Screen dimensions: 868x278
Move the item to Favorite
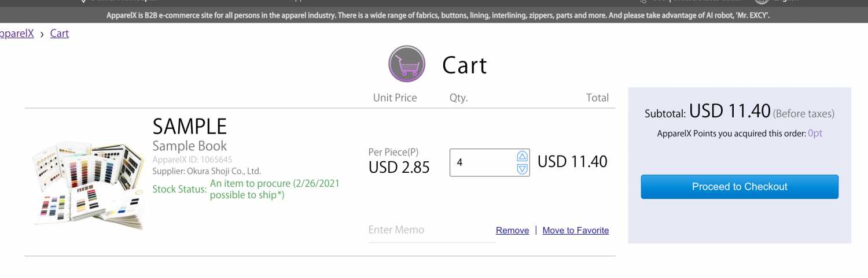click(575, 231)
